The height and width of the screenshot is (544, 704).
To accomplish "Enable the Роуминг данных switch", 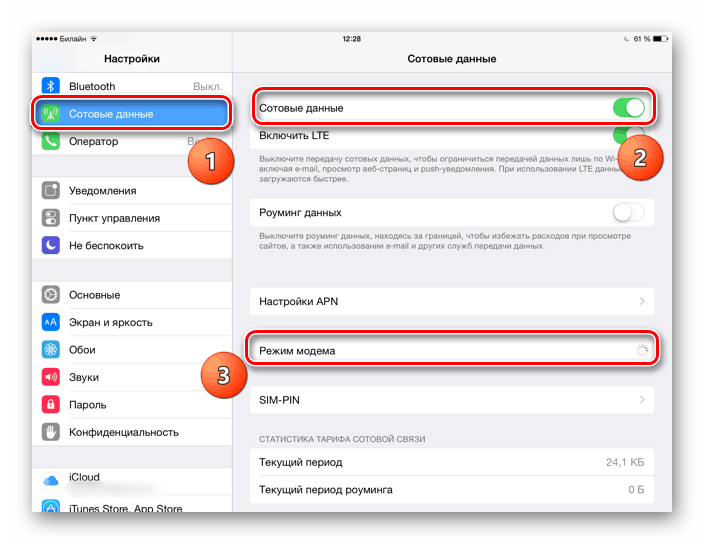I will coord(629,212).
